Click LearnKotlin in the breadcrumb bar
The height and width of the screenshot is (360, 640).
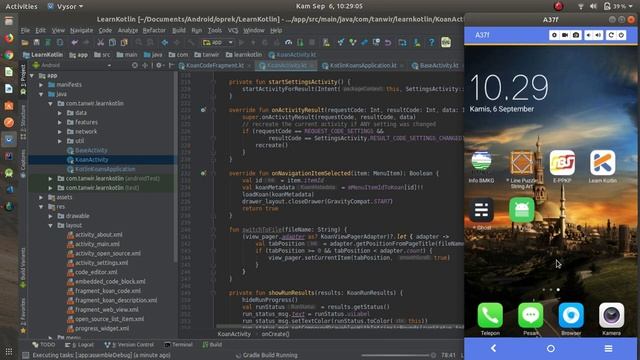(x=43, y=55)
